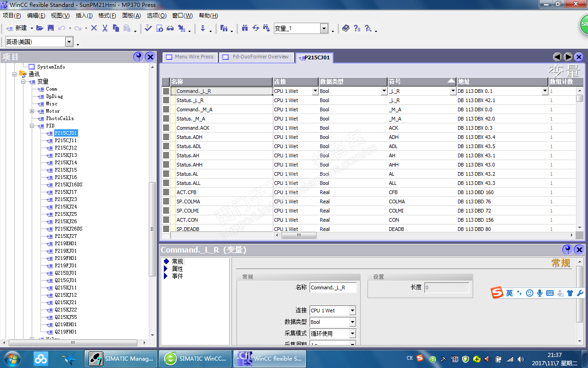
Task: Click the 名称 input field in properties
Action: click(x=333, y=287)
